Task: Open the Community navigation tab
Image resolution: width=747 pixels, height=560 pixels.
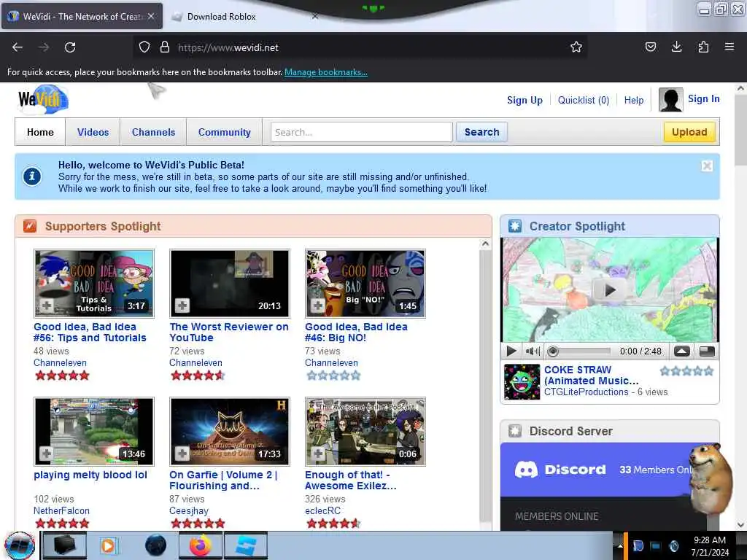Action: click(225, 133)
